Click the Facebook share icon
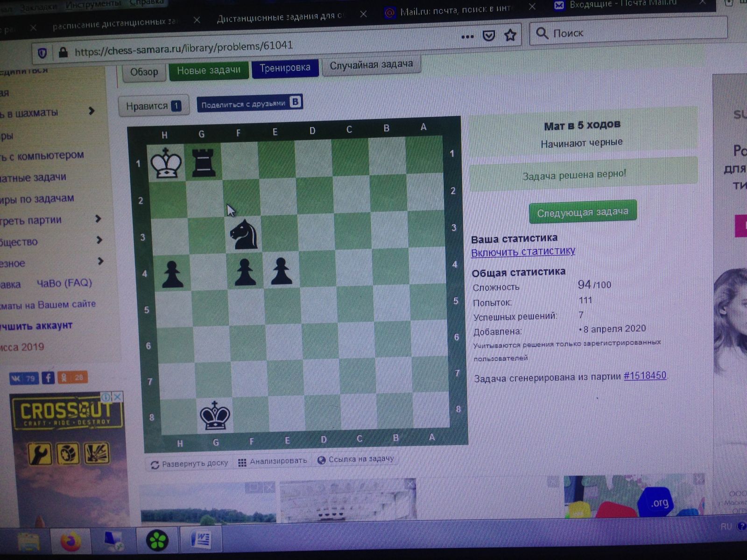The height and width of the screenshot is (560, 747). click(48, 378)
